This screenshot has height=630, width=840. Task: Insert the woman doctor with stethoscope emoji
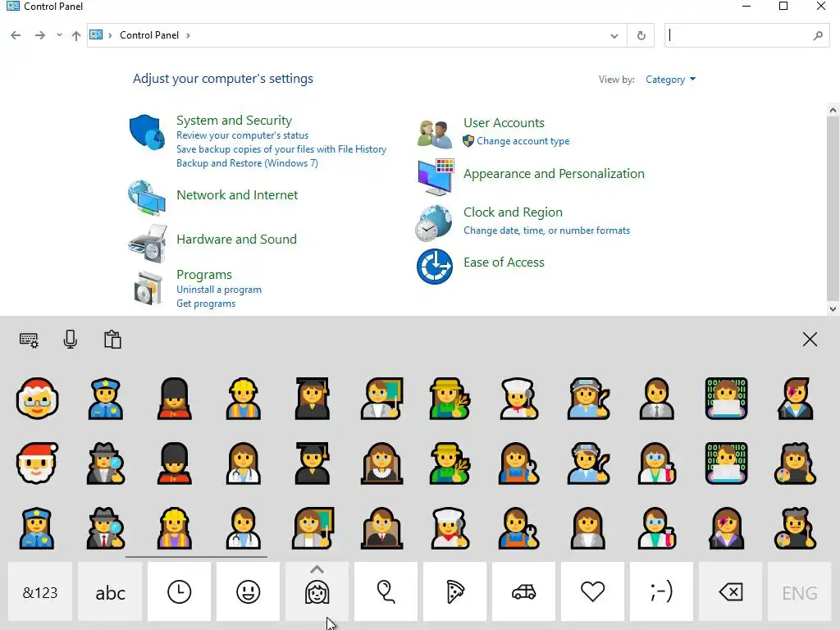(243, 463)
